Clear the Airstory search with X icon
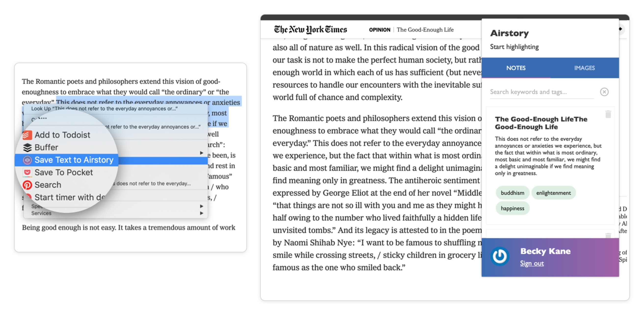 (604, 92)
